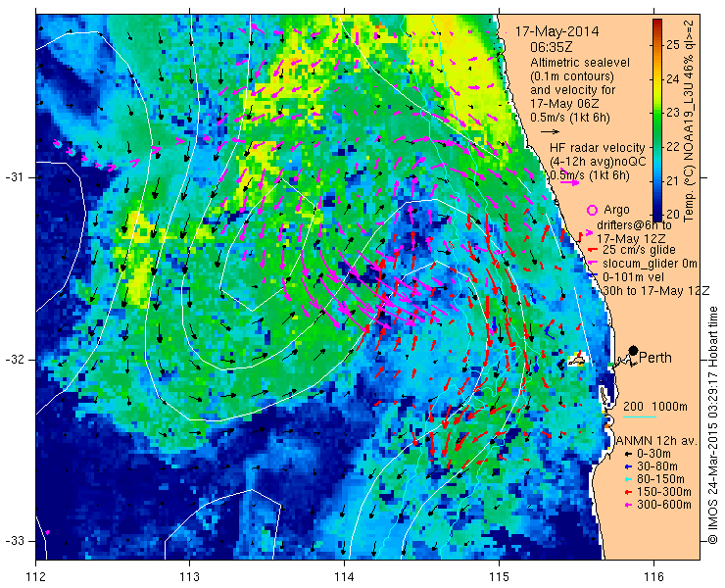Click the 17-May-2014 date text
Viewport: 725px width, 588px height.
click(x=557, y=31)
